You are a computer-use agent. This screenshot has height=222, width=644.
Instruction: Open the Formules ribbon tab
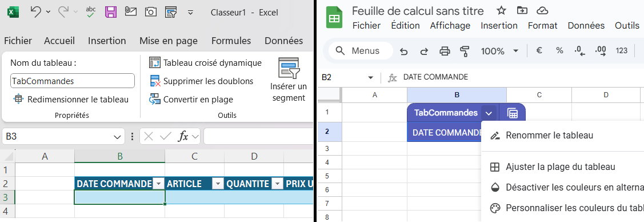pos(231,41)
